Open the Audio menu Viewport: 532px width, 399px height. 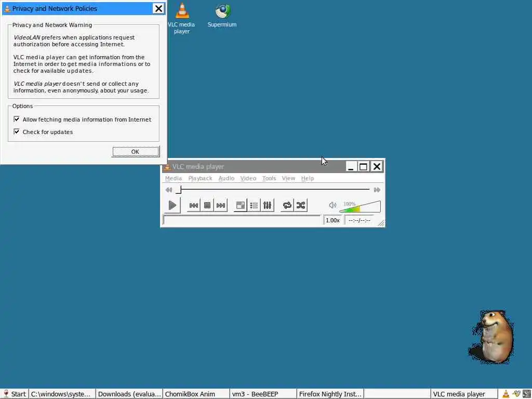tap(227, 178)
